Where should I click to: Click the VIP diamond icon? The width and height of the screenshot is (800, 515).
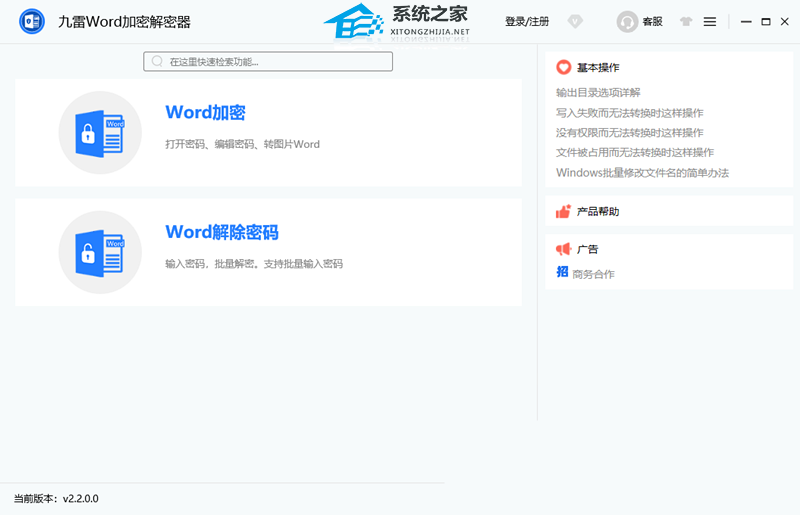(x=574, y=21)
